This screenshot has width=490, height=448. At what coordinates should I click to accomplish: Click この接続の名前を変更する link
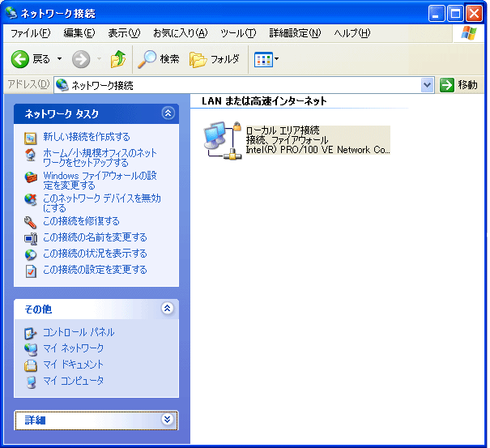coord(95,237)
